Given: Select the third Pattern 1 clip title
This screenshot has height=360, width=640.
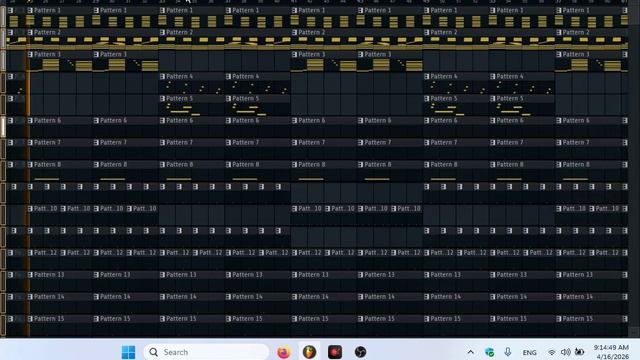Looking at the screenshot, I should point(180,10).
